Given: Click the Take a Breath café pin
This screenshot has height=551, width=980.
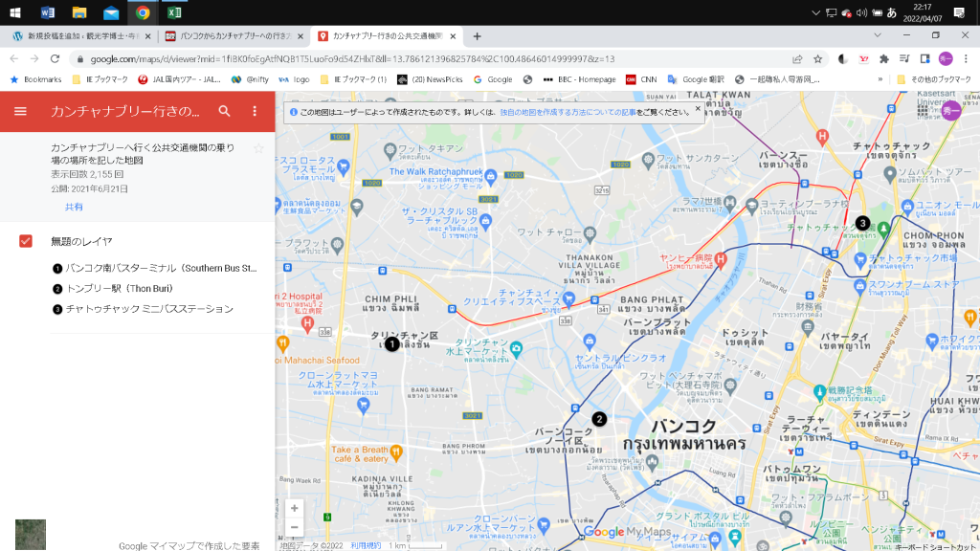Looking at the screenshot, I should pyautogui.click(x=395, y=452).
